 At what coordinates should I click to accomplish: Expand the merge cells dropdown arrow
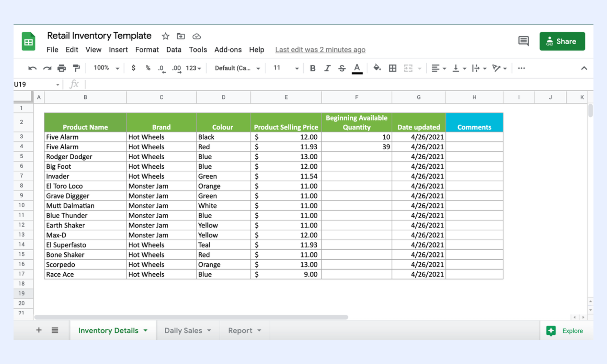click(x=420, y=69)
